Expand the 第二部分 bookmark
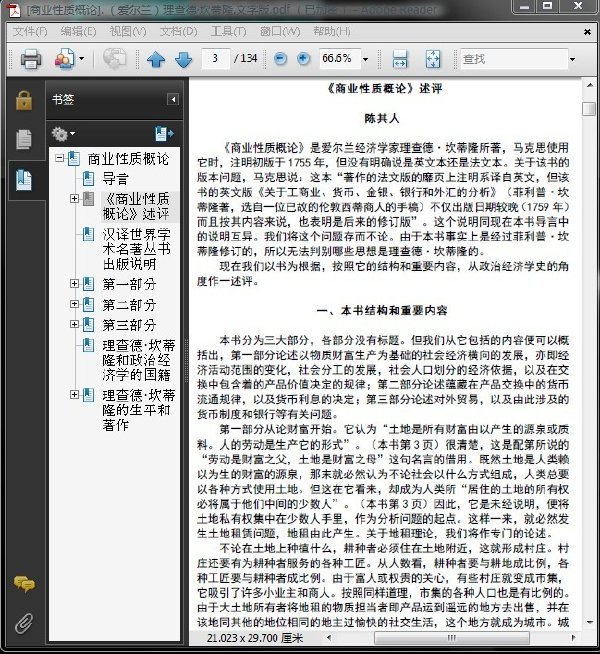600x654 pixels. pyautogui.click(x=75, y=304)
